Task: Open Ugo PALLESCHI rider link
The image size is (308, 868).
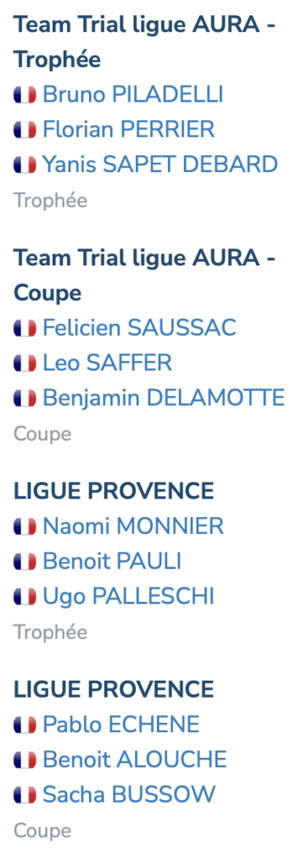Action: click(128, 596)
